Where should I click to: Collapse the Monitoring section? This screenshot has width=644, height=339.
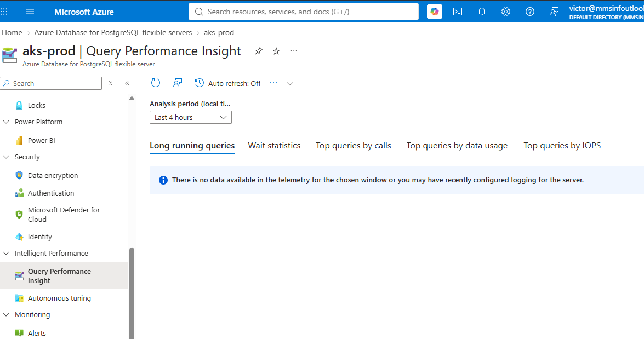(x=6, y=315)
